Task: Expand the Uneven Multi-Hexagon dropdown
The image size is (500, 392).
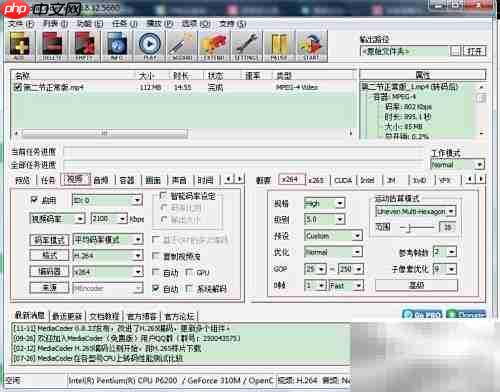Action: (x=451, y=211)
